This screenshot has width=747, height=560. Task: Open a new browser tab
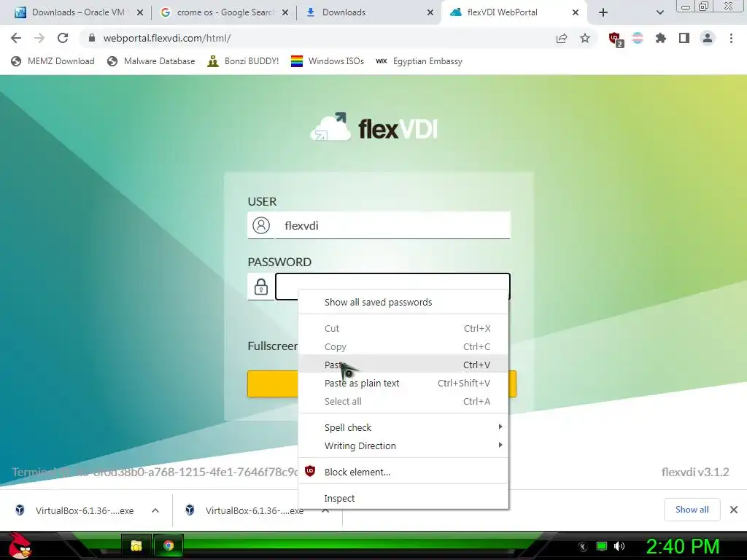click(603, 12)
